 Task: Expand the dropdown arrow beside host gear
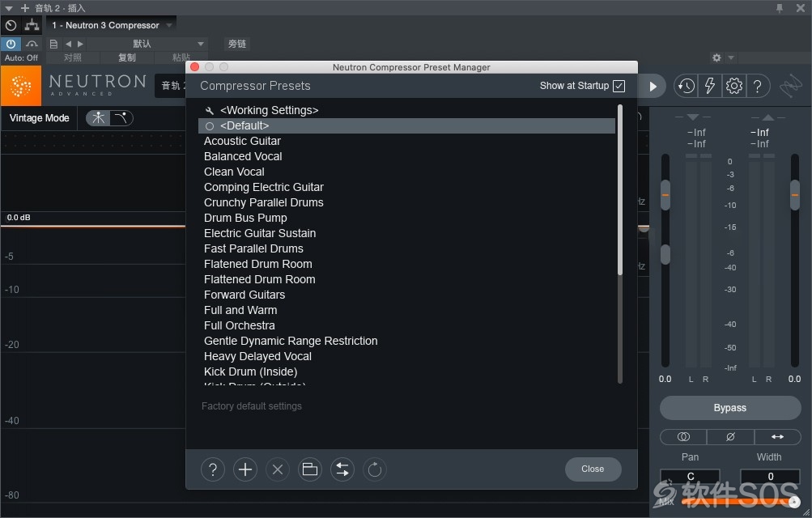(x=731, y=57)
